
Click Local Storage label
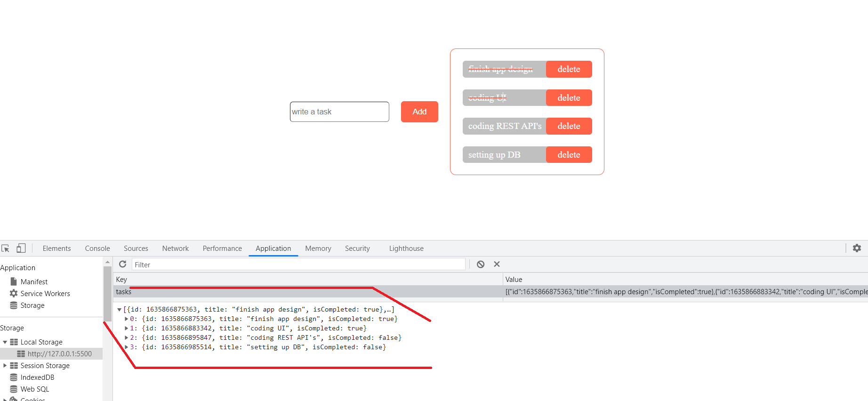pos(41,342)
